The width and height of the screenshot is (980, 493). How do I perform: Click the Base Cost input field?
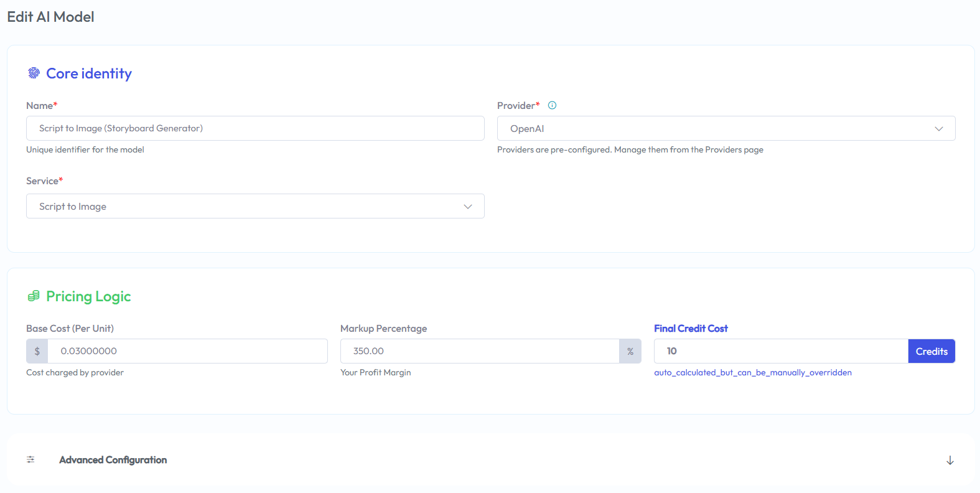pyautogui.click(x=188, y=351)
